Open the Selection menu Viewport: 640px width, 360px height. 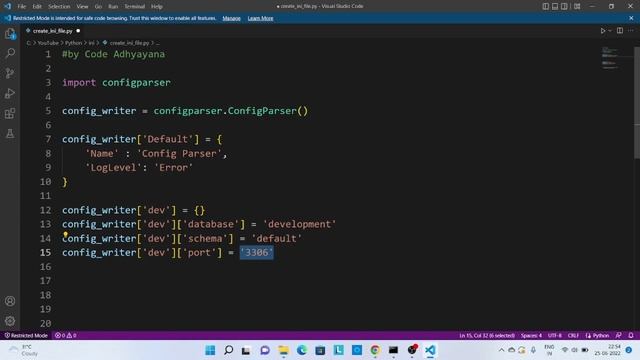click(x=59, y=7)
